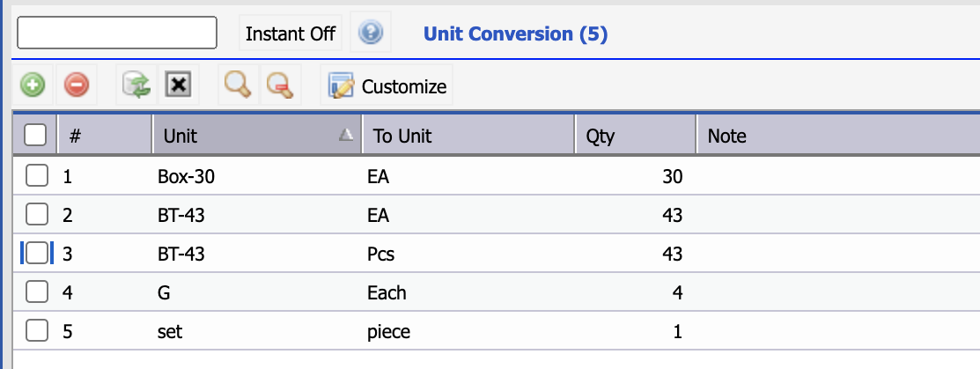The width and height of the screenshot is (980, 369).
Task: Click the refresh data icon
Action: [x=136, y=85]
